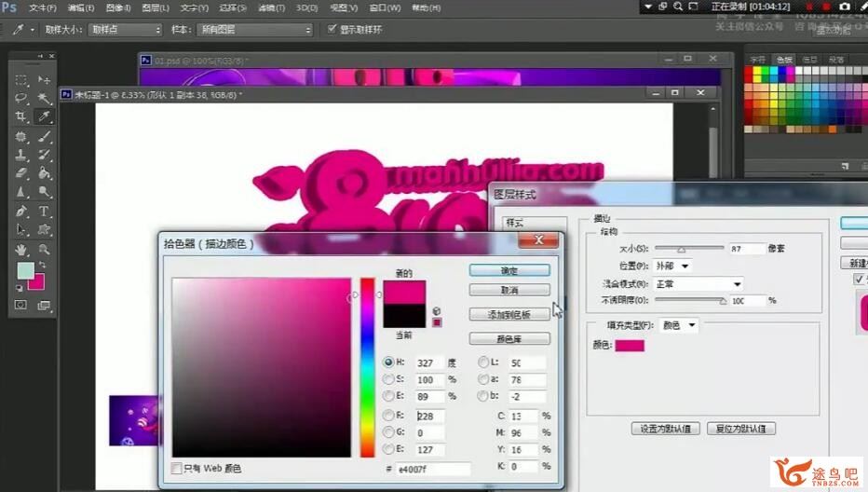This screenshot has width=868, height=492.
Task: Select the Lab 'a' radio button
Action: [483, 379]
